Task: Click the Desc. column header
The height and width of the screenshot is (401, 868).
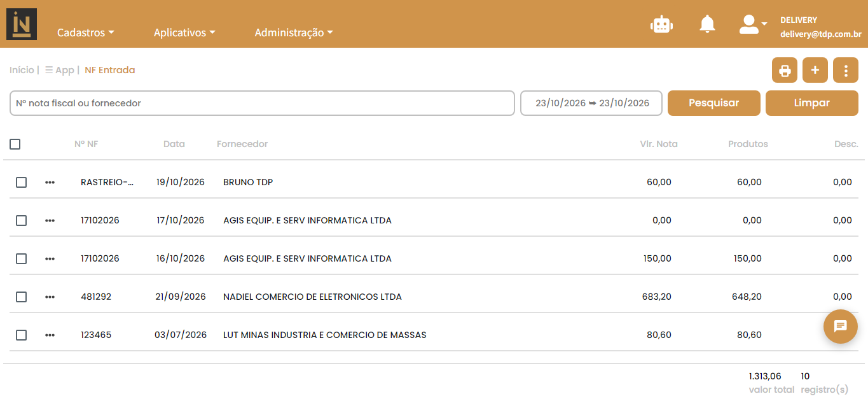Action: coord(846,144)
